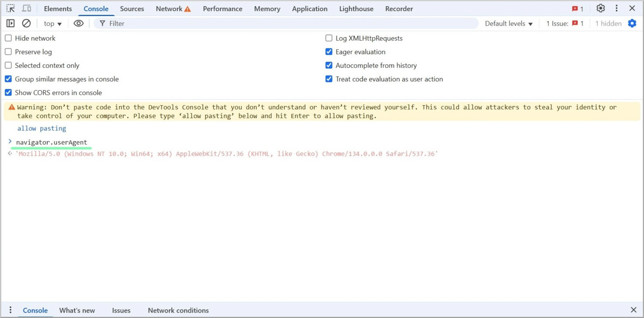Select the Lighthouse tab
Image resolution: width=644 pixels, height=318 pixels.
pyautogui.click(x=356, y=9)
